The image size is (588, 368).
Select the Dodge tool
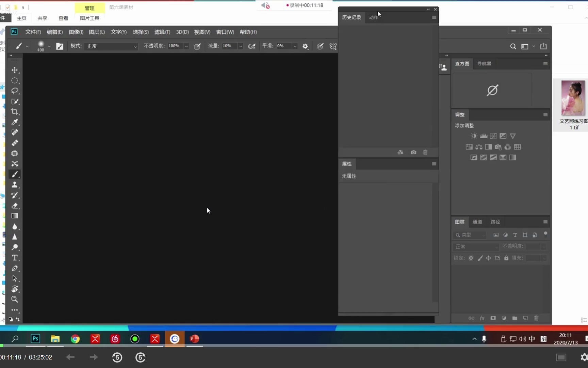click(15, 247)
